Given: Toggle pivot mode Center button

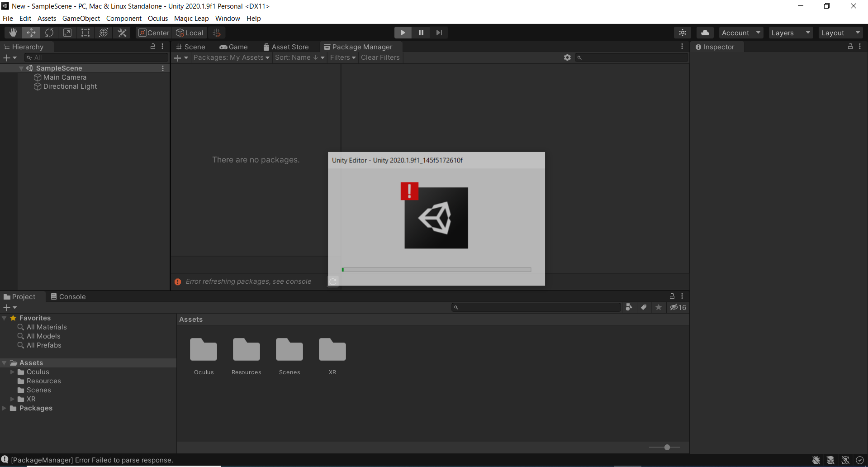Looking at the screenshot, I should pyautogui.click(x=154, y=33).
